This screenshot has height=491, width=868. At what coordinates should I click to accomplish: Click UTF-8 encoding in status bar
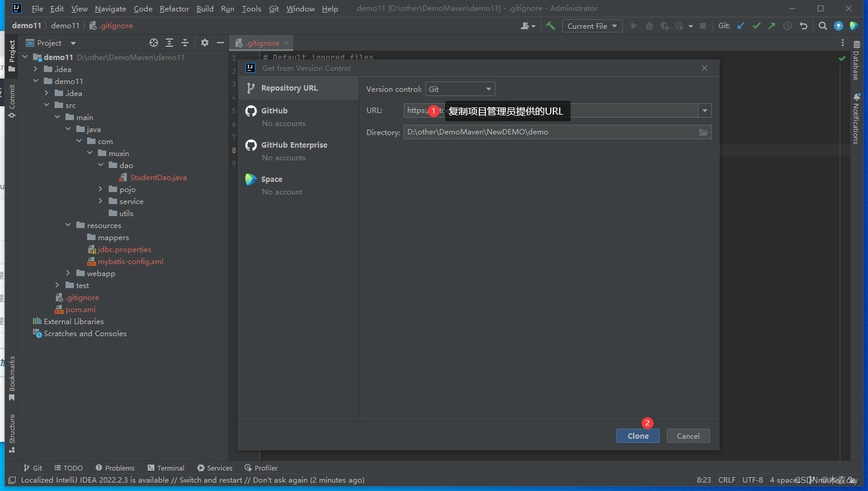tap(753, 480)
